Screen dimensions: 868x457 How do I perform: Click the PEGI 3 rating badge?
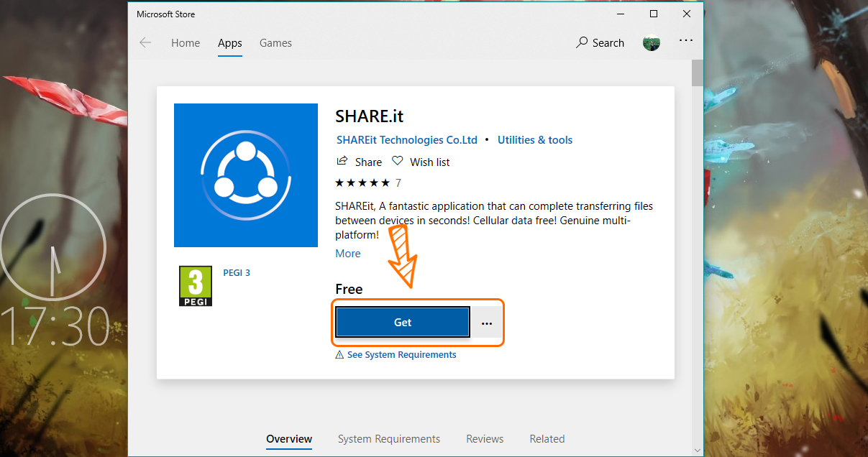click(196, 286)
